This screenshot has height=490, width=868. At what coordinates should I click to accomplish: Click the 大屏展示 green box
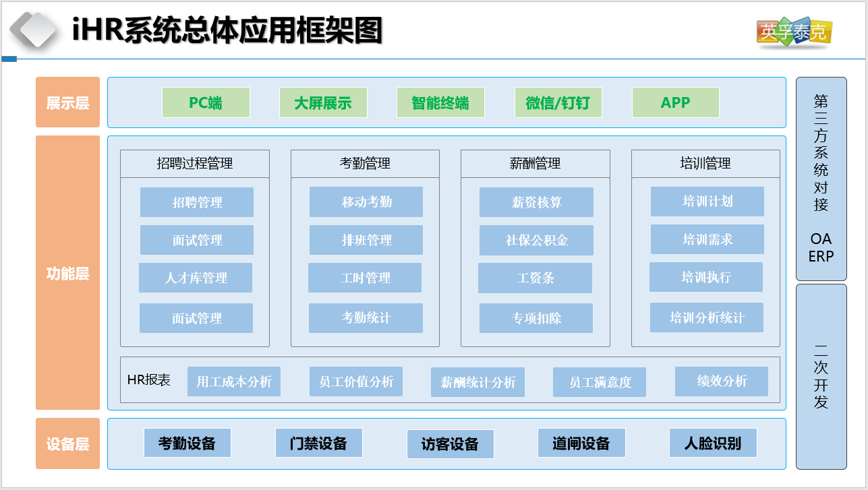click(x=323, y=103)
